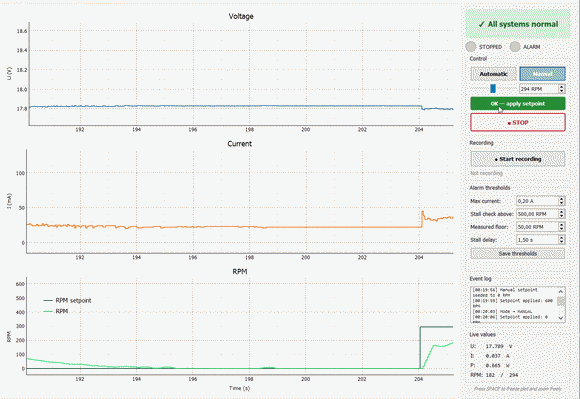Click the Time (s) axis label

pyautogui.click(x=239, y=388)
